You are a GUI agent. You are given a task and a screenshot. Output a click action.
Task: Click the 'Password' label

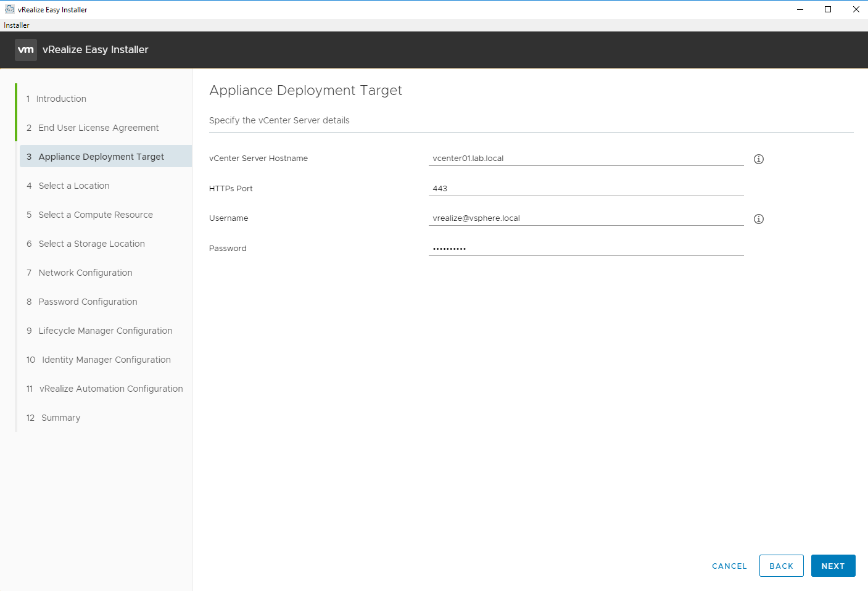coord(228,249)
